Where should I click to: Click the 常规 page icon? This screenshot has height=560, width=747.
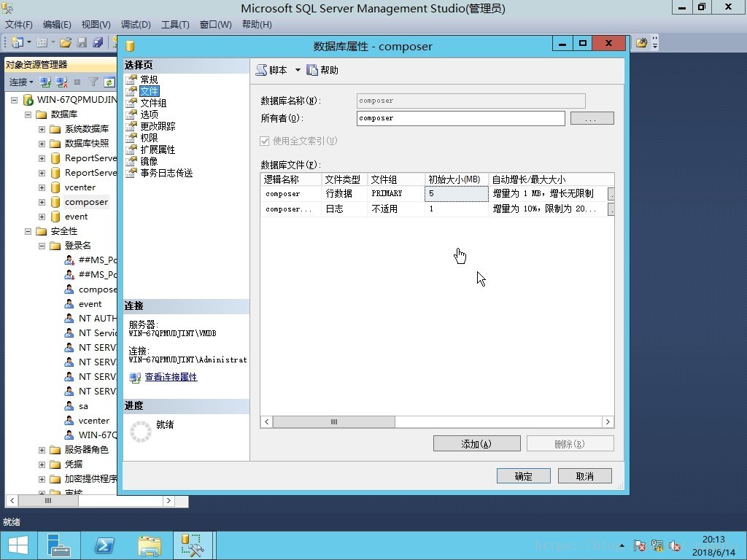[131, 79]
